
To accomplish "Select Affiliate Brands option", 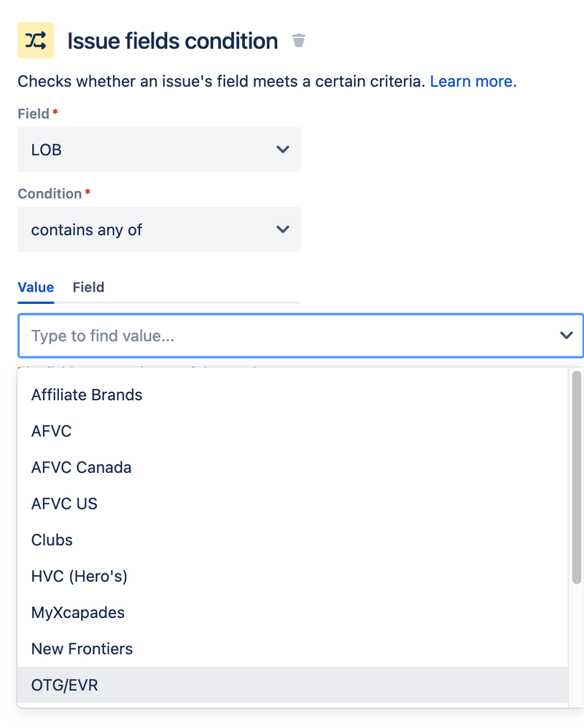I will [87, 395].
